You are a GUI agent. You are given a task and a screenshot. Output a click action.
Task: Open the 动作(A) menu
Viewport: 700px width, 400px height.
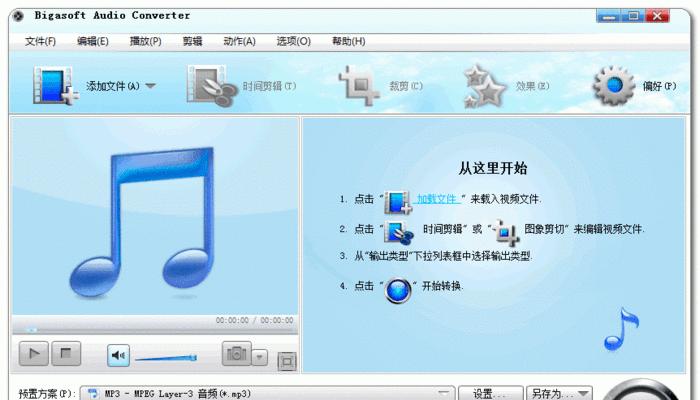239,42
